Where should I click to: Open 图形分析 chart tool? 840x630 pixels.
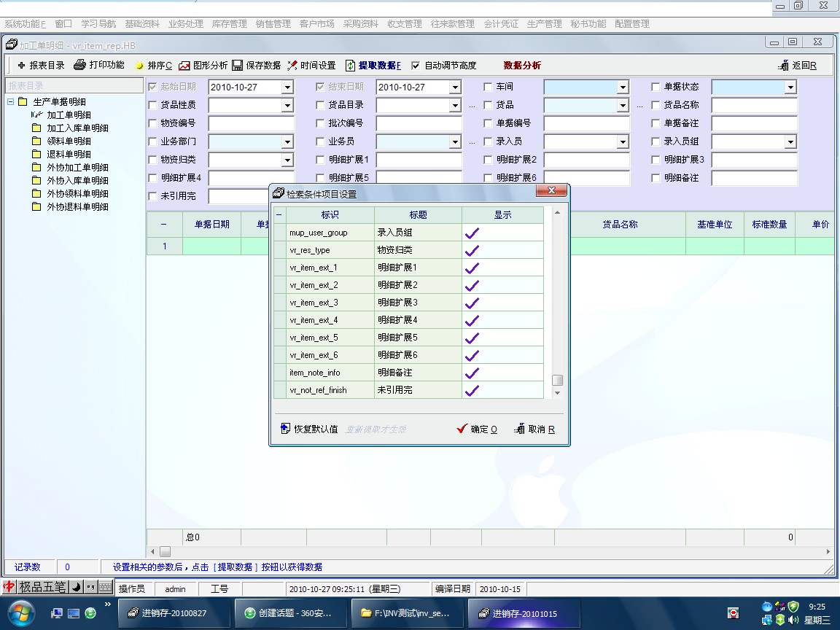[184, 66]
